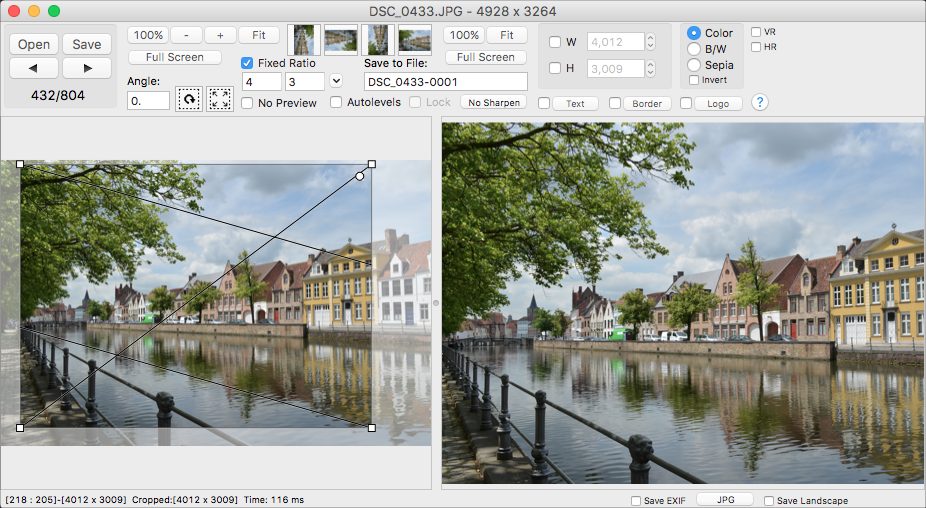The image size is (926, 508).
Task: Click the splitter handle between image panes
Action: [436, 303]
